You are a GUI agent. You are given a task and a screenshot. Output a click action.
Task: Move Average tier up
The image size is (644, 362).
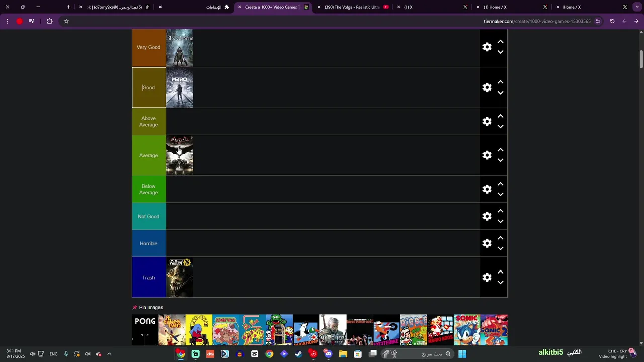pyautogui.click(x=500, y=150)
